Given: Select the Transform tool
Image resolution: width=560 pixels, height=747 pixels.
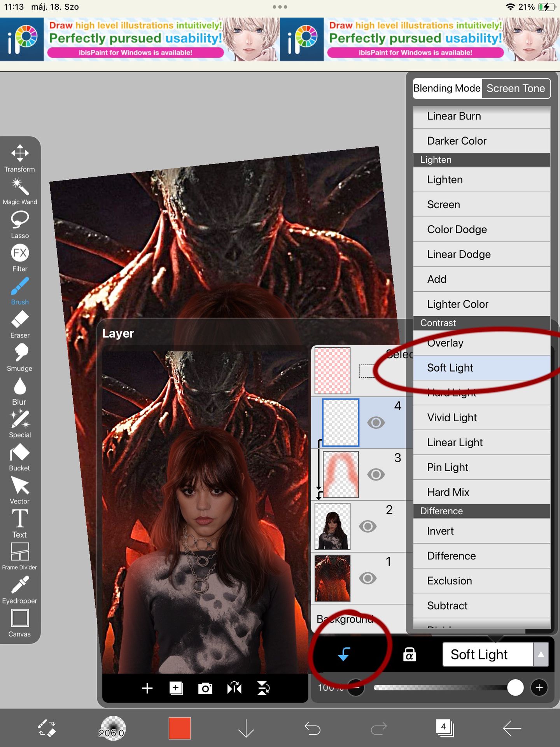Looking at the screenshot, I should [20, 158].
